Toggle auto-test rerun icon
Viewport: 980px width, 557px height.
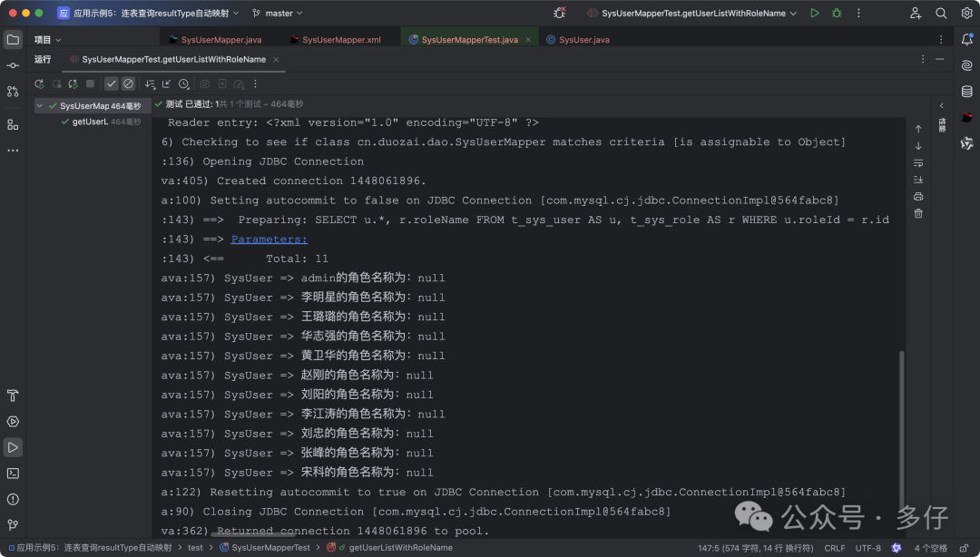(73, 83)
